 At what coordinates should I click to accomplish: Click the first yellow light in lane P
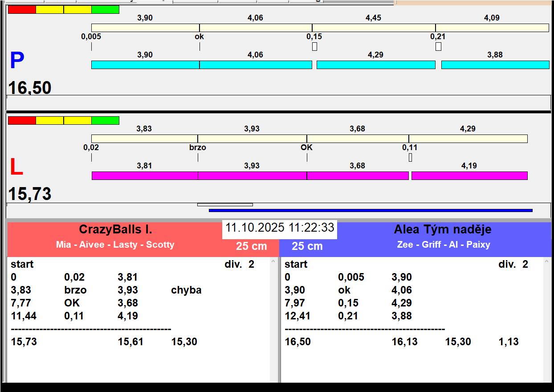49,9
